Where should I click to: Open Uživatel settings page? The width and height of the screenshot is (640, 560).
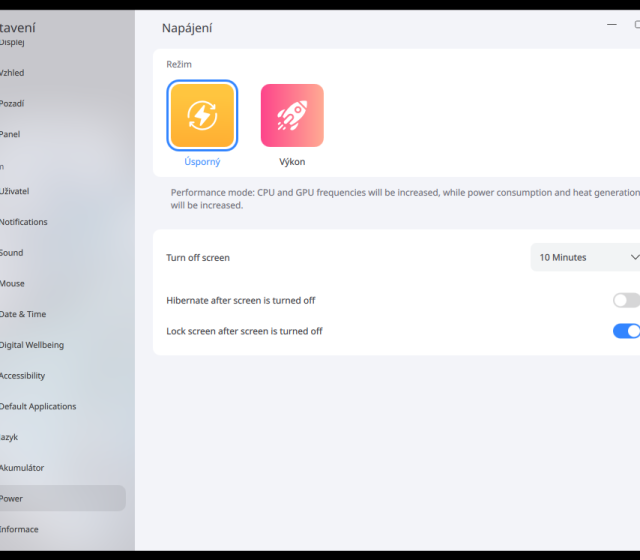[x=15, y=190]
